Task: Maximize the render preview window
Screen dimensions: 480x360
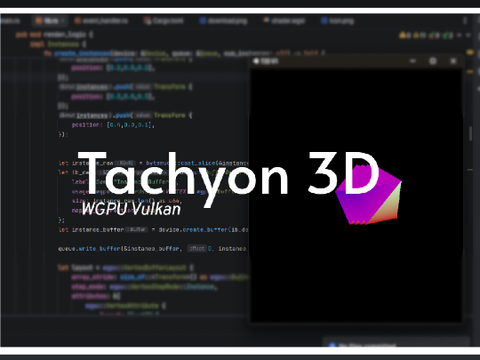Action: [433, 61]
